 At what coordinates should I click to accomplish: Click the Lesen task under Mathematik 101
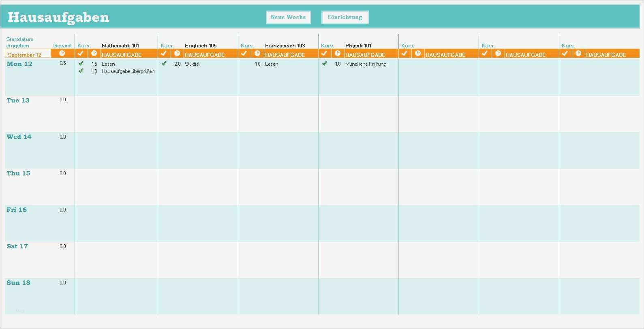pos(108,64)
